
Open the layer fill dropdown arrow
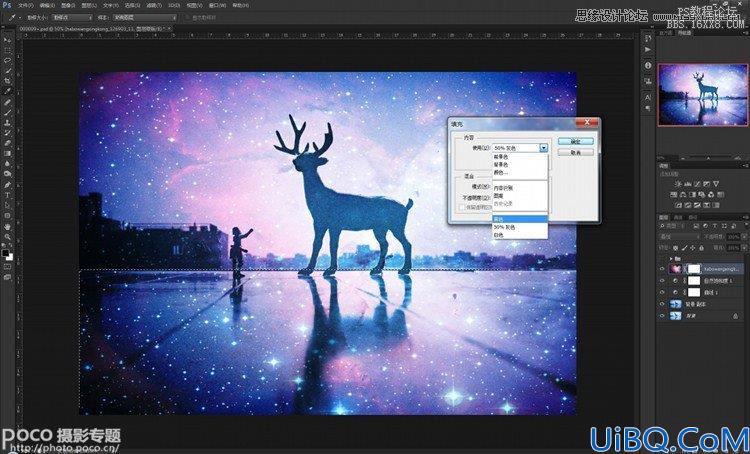(742, 248)
